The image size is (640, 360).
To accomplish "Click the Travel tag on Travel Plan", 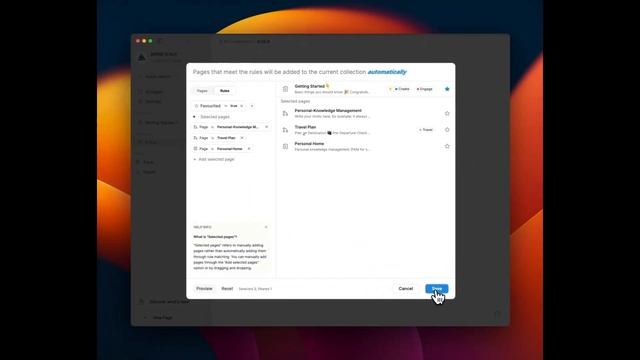I will 426,130.
